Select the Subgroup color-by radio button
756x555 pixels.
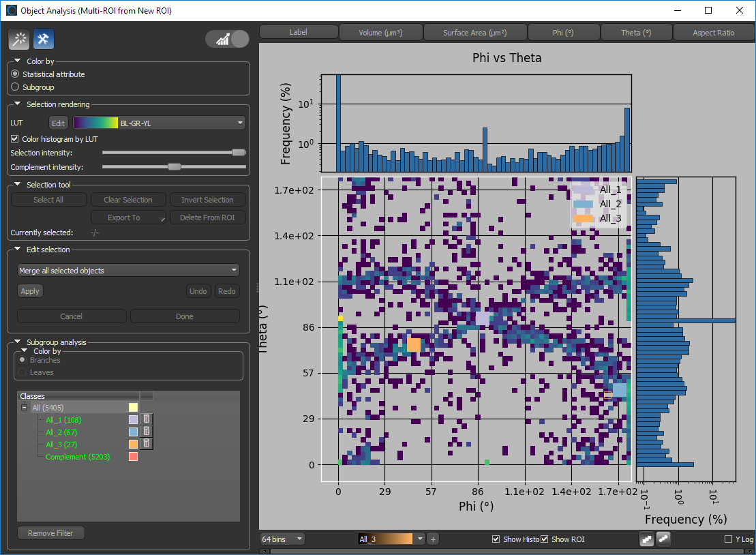coord(16,87)
